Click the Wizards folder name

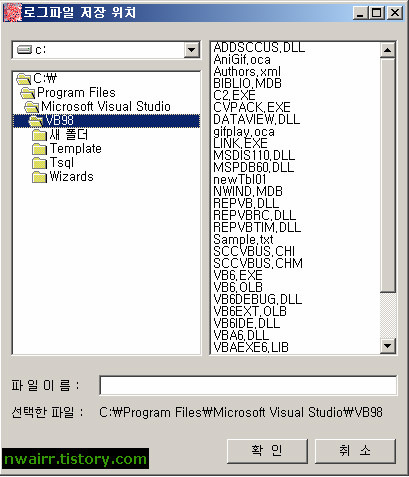point(72,177)
